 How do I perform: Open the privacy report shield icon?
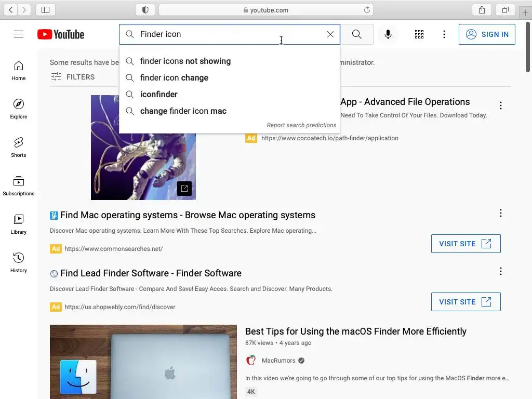(145, 10)
